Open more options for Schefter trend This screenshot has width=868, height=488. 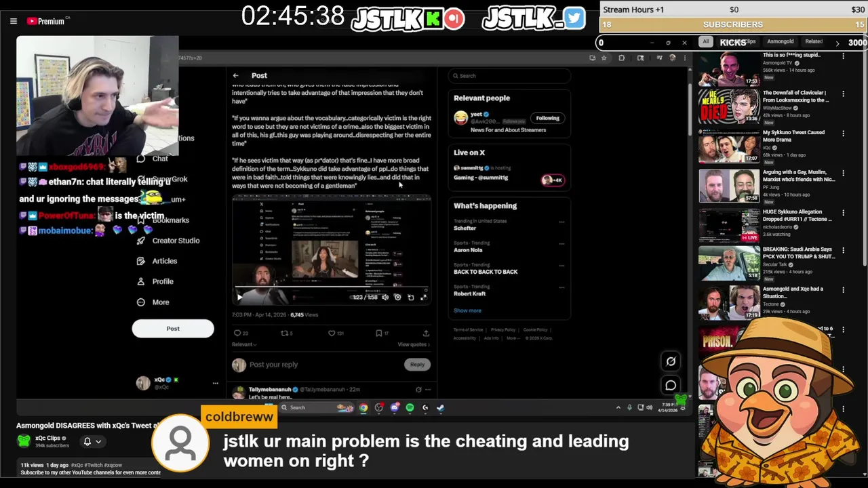pos(561,222)
